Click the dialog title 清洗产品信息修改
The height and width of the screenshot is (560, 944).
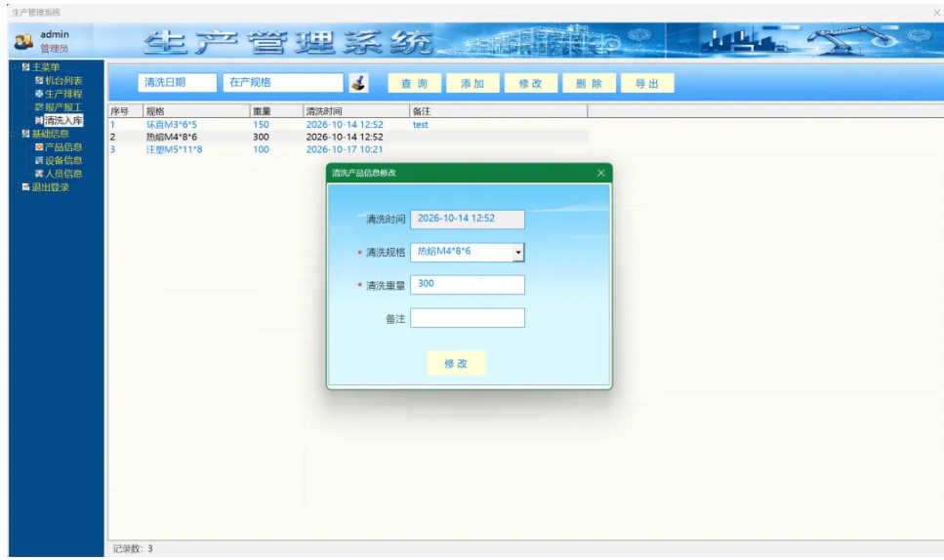pos(364,173)
